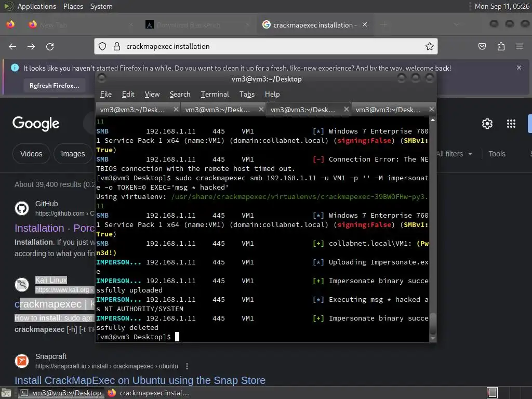Viewport: 532px width, 399px height.
Task: Switch to the Download BlackArch browser tab
Action: [x=197, y=25]
